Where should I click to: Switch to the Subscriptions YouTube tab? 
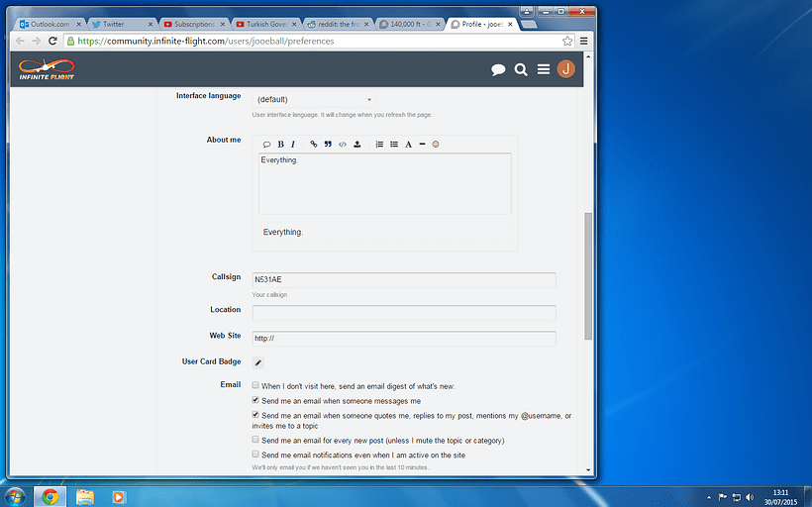point(194,24)
